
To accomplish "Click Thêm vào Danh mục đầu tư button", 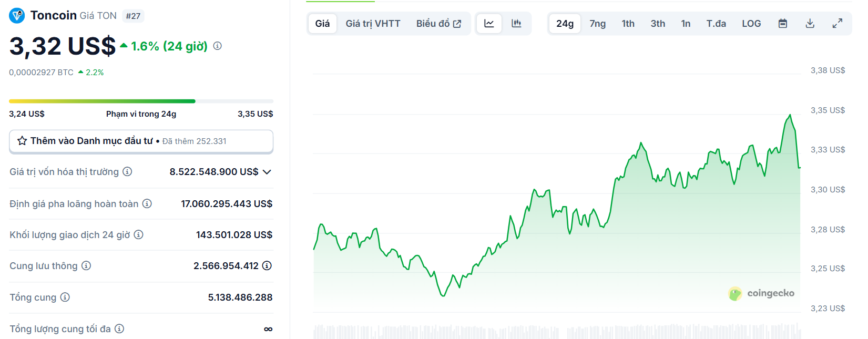I will 141,141.
